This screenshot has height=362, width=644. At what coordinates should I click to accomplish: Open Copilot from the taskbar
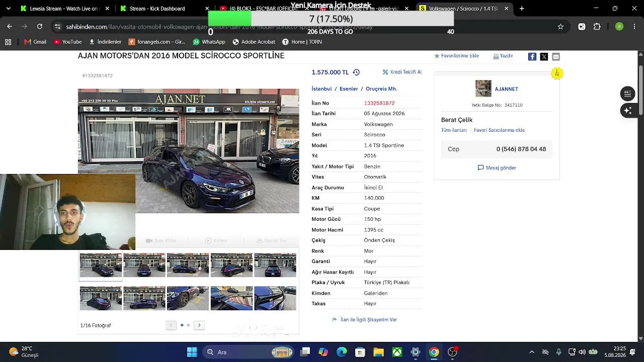tap(323, 352)
